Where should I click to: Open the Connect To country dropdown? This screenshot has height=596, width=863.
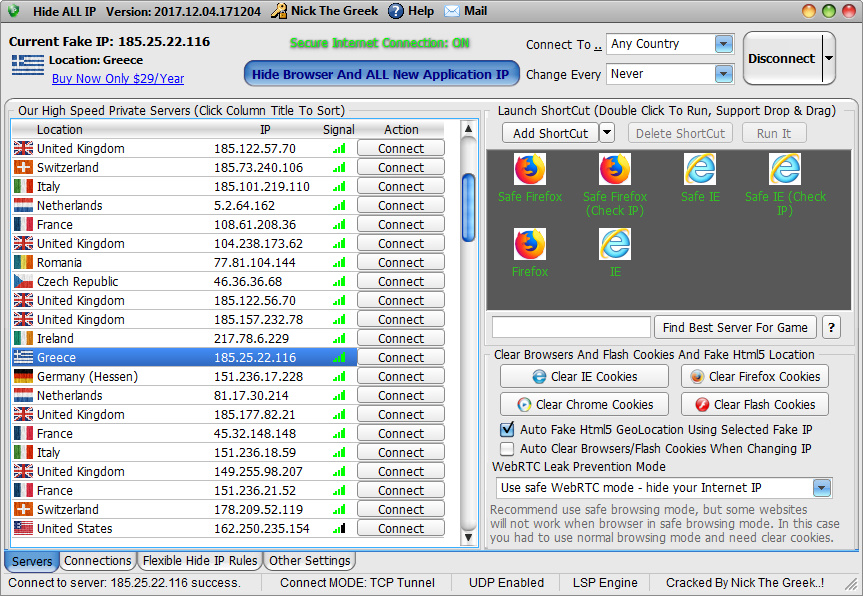[724, 44]
